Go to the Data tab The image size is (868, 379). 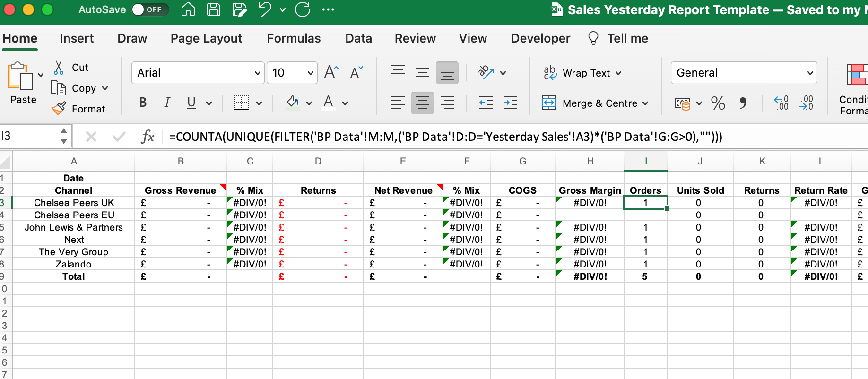coord(358,38)
